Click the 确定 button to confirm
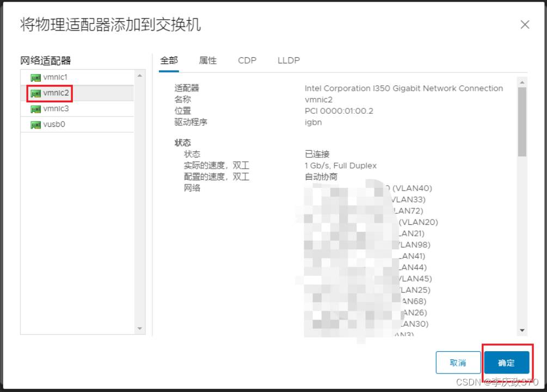 (506, 363)
